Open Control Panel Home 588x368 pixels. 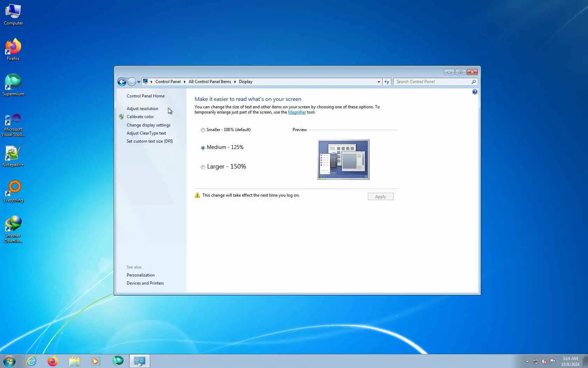[x=146, y=96]
